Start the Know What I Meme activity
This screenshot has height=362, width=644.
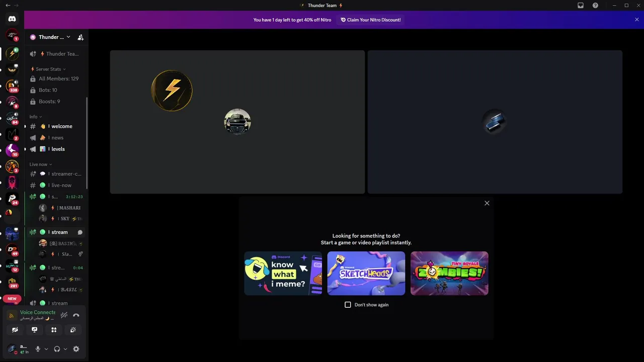pyautogui.click(x=283, y=273)
